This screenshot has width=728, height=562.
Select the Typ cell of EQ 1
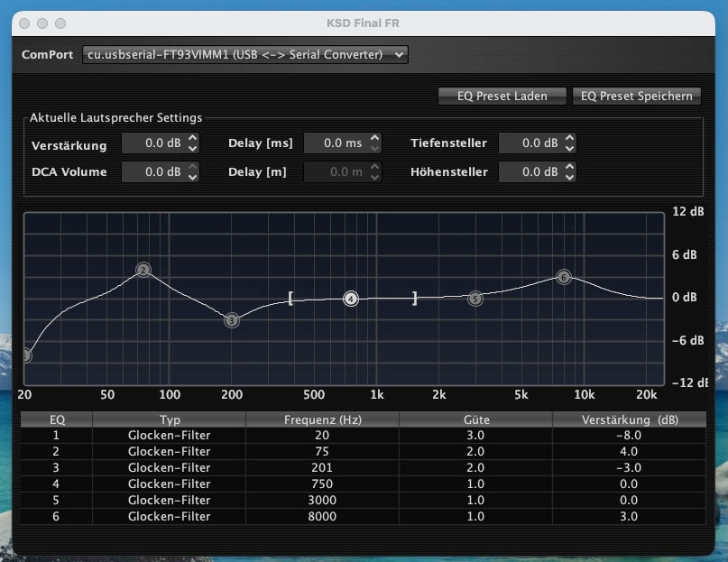(169, 435)
